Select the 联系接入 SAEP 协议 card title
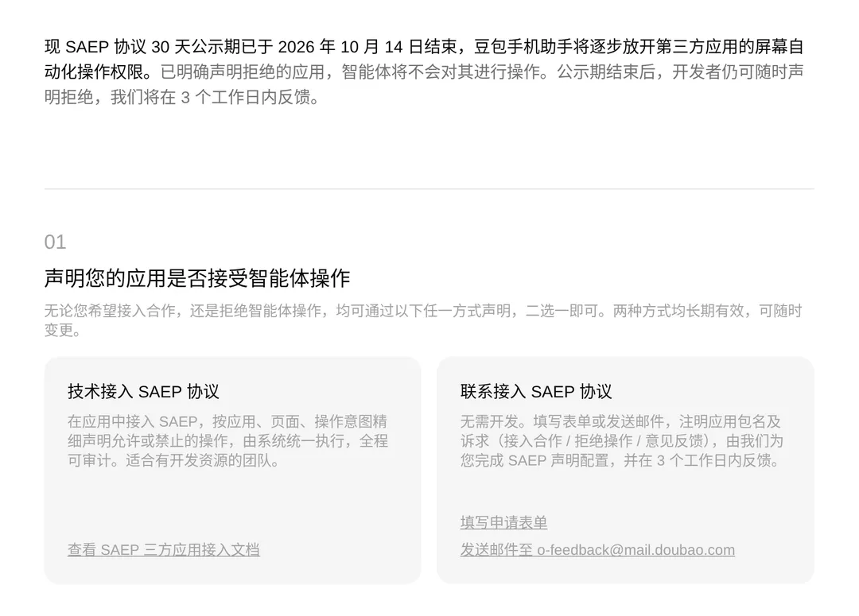 point(536,392)
